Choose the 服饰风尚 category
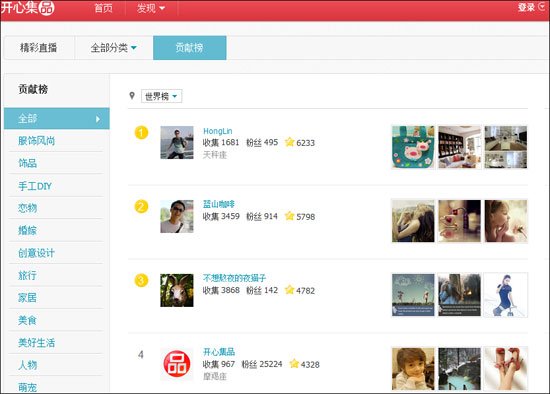 [36, 141]
